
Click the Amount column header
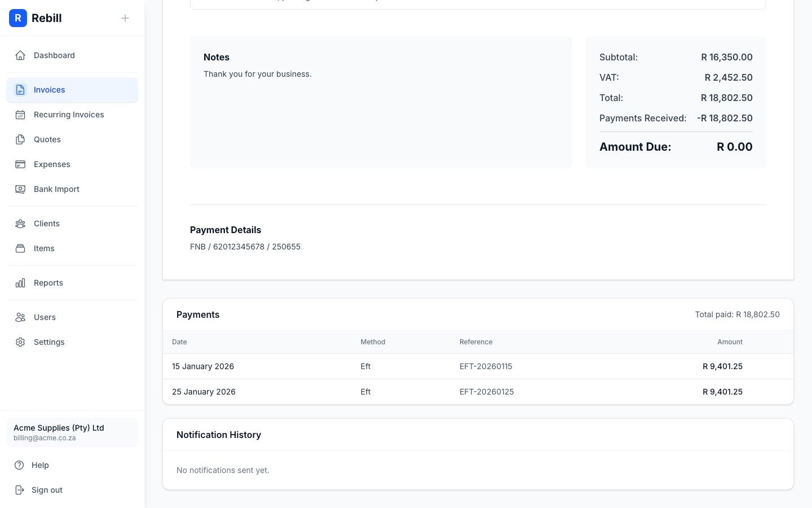tap(730, 342)
